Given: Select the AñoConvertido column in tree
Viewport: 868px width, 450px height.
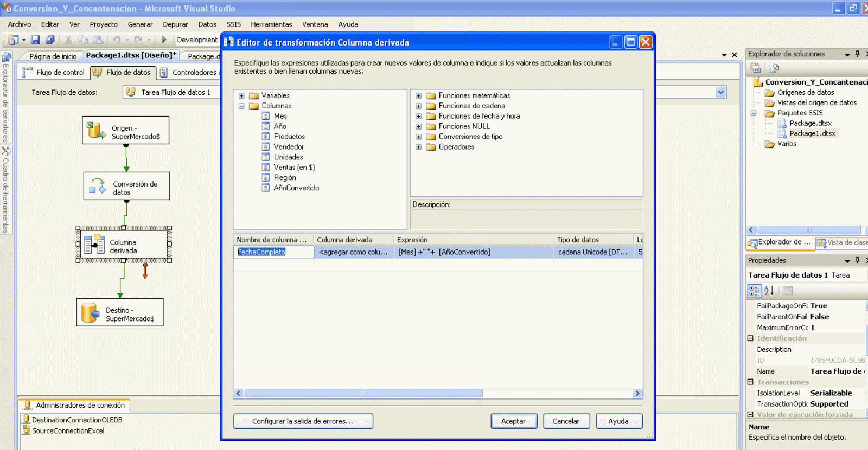Looking at the screenshot, I should coord(296,188).
